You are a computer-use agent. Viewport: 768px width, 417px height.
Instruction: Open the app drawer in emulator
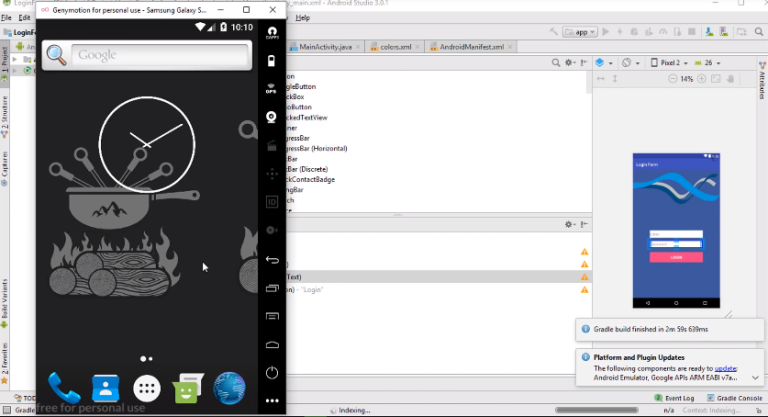tap(147, 387)
